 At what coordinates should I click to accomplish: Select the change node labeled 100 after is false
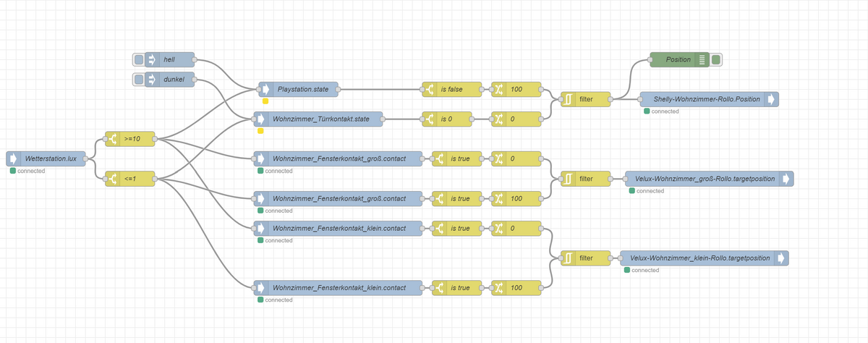coord(516,90)
